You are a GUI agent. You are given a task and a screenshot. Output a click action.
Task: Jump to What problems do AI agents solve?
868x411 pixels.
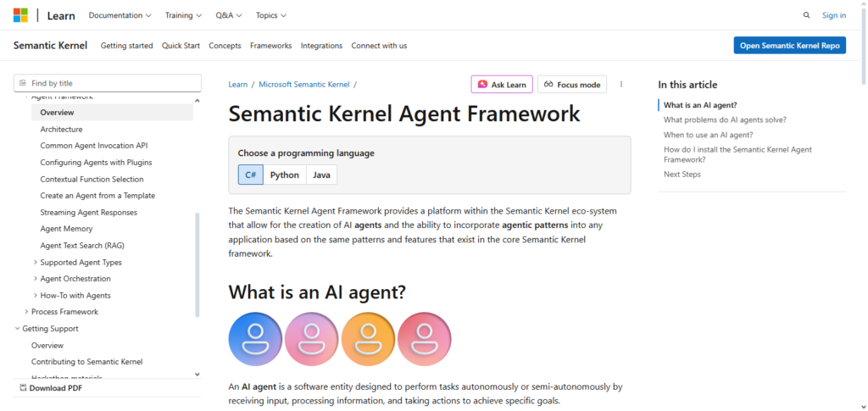(x=726, y=119)
